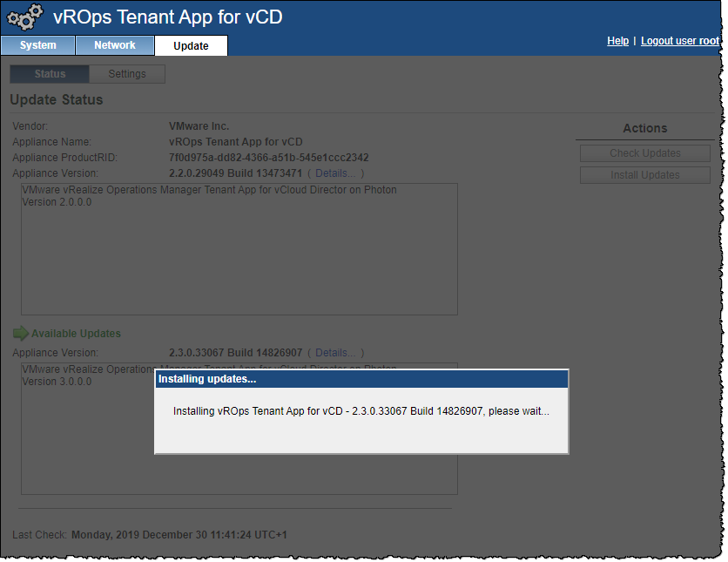Click the installing please wait message
The width and height of the screenshot is (728, 562).
pyautogui.click(x=361, y=411)
